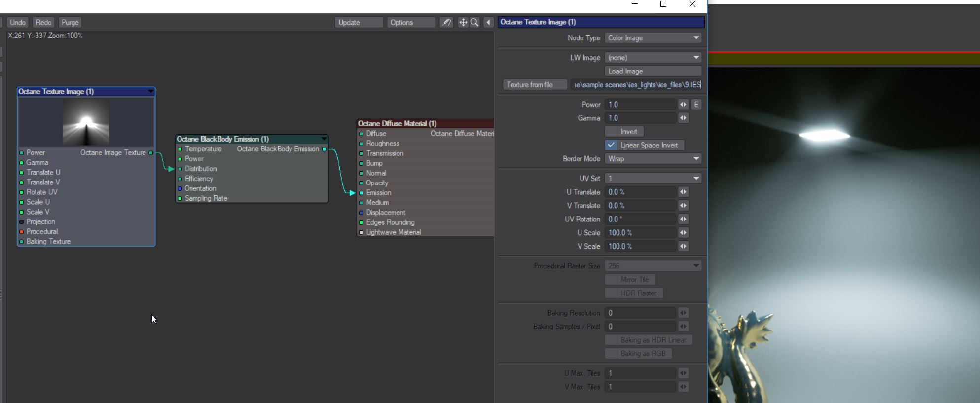Click the Octane BlackBody Emission output port

324,149
